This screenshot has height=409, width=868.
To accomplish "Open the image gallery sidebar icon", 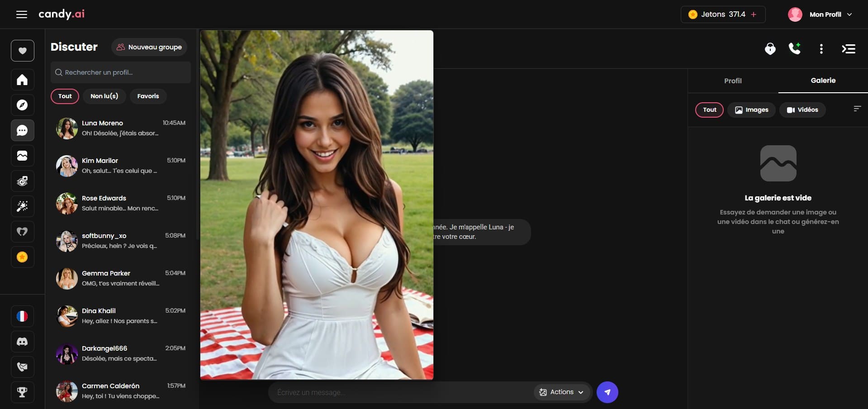I will (22, 156).
